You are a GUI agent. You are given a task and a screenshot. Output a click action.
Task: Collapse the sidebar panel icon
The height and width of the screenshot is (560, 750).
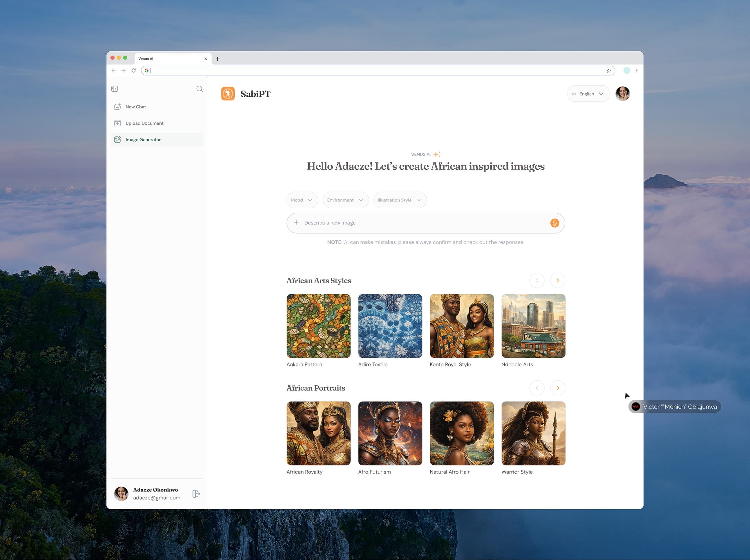[114, 89]
